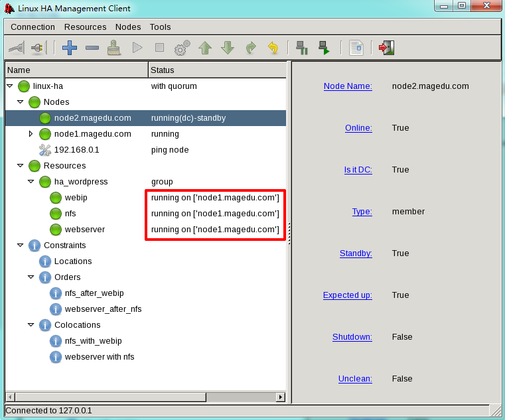Image resolution: width=505 pixels, height=420 pixels.
Task: Click the view document toolbar icon
Action: tap(356, 48)
